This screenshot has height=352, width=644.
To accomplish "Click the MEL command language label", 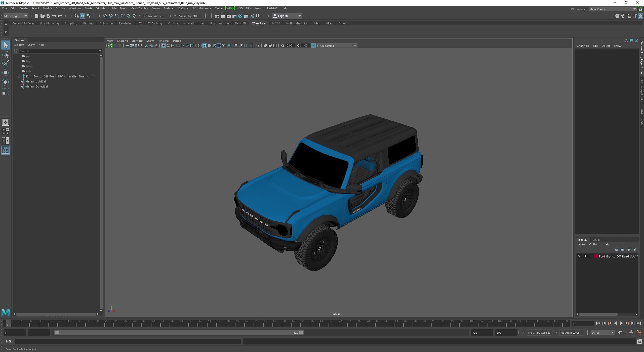I will point(9,341).
